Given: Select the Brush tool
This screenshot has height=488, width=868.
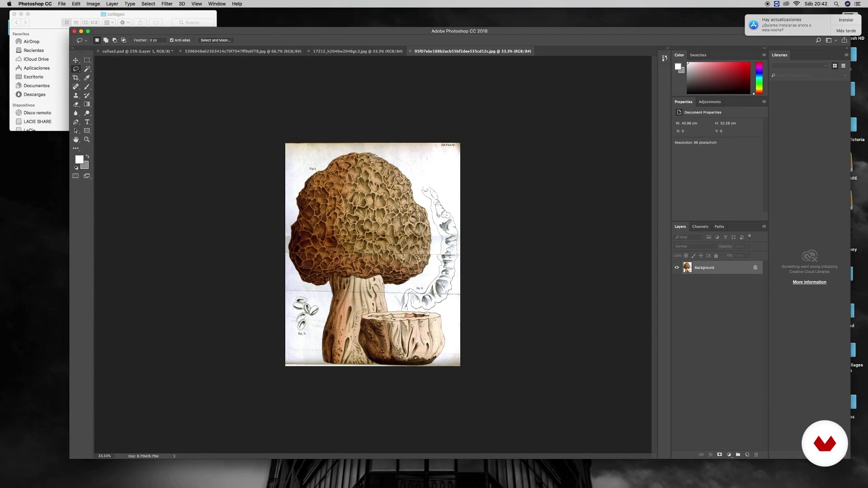Looking at the screenshot, I should tap(87, 86).
